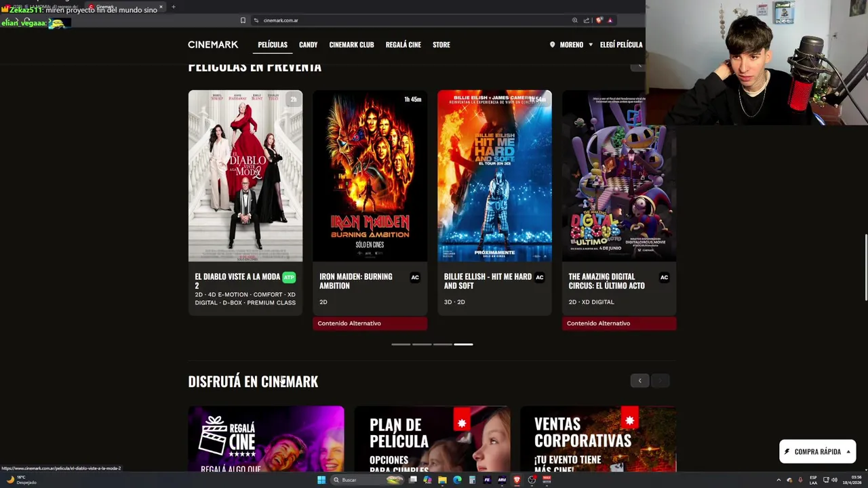Open a new browser tab with plus
Image resolution: width=868 pixels, height=488 pixels.
coord(173,7)
